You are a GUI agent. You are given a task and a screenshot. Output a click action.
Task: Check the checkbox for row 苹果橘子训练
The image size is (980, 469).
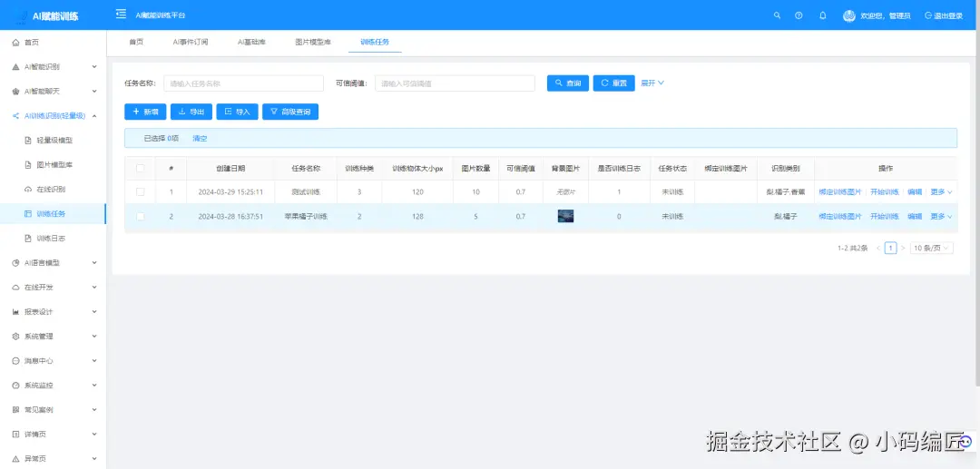pyautogui.click(x=140, y=217)
